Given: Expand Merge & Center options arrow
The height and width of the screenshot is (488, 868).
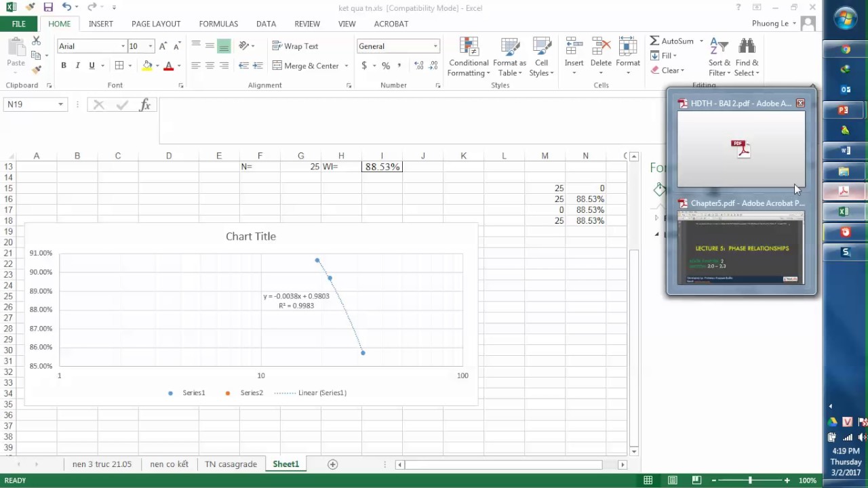Looking at the screenshot, I should tap(346, 66).
